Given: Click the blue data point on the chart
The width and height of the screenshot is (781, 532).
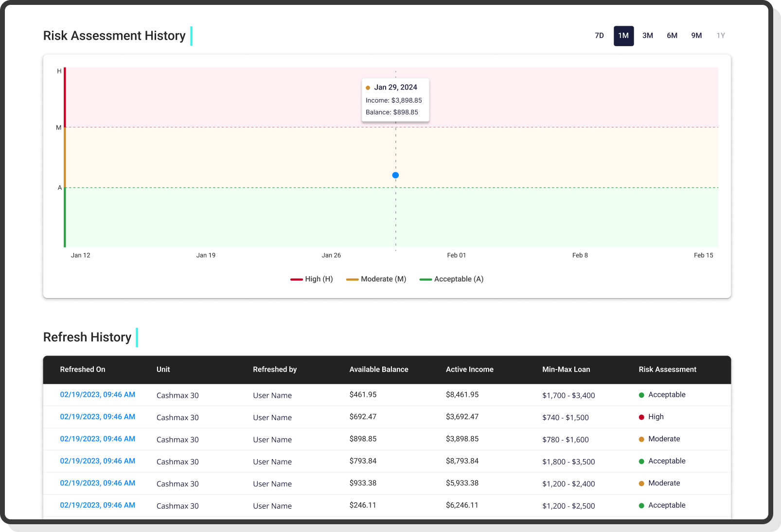Looking at the screenshot, I should (x=395, y=175).
